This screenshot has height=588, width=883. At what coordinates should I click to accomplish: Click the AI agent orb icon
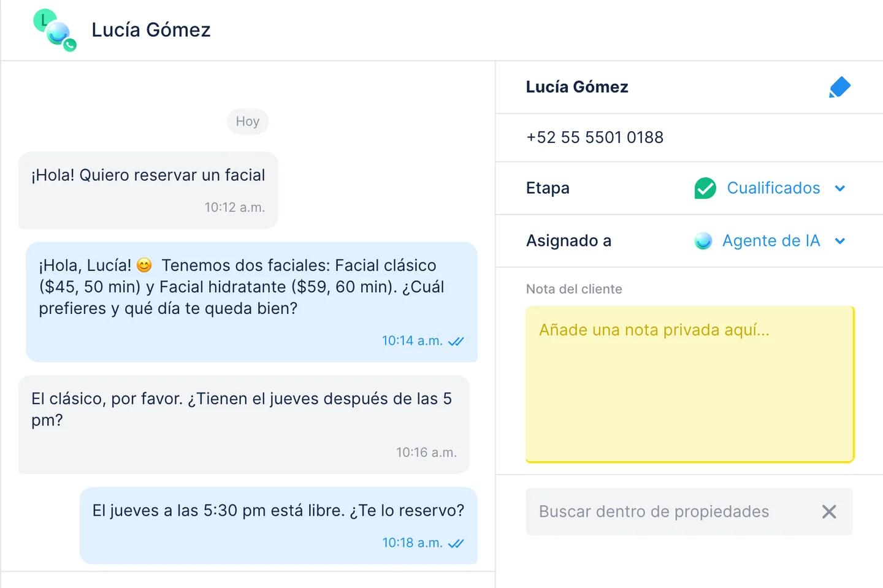pos(703,241)
